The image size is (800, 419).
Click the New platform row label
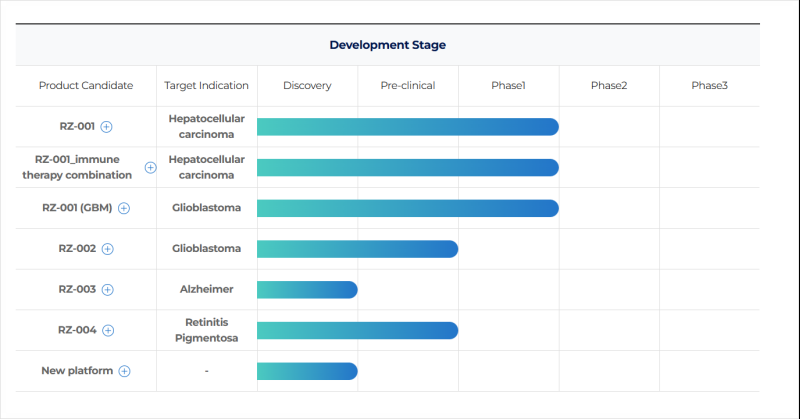click(78, 371)
